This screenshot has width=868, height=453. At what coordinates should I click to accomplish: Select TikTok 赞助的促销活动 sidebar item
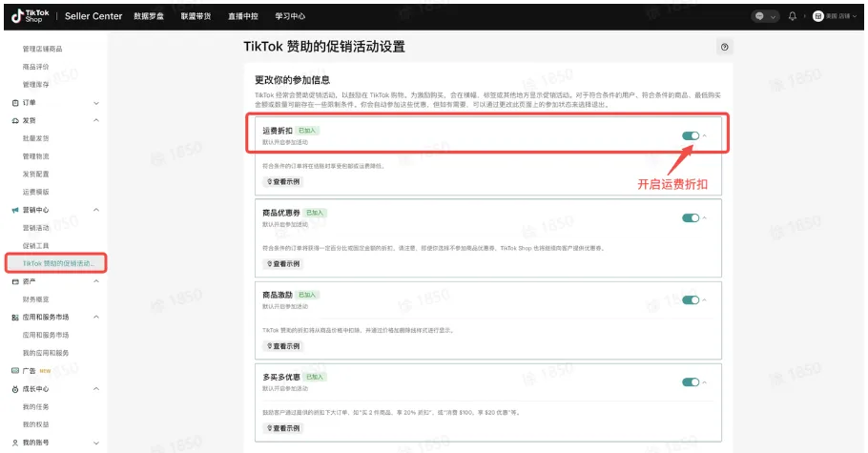click(x=56, y=263)
